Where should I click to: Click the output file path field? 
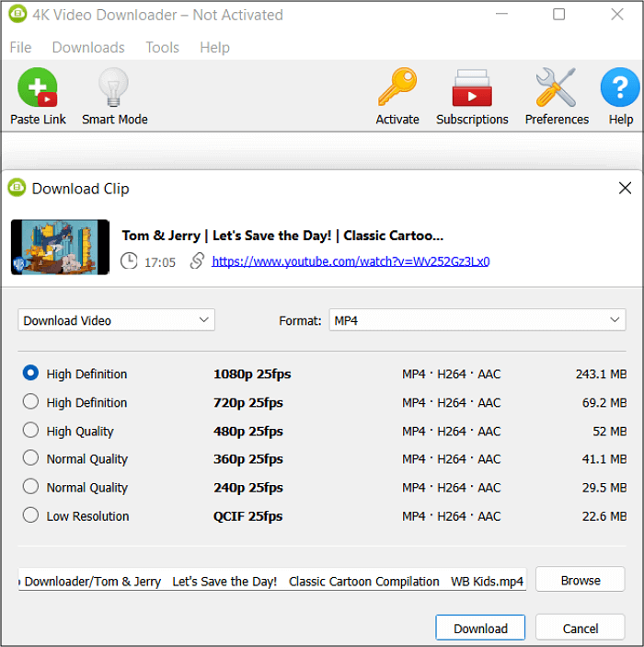point(272,581)
